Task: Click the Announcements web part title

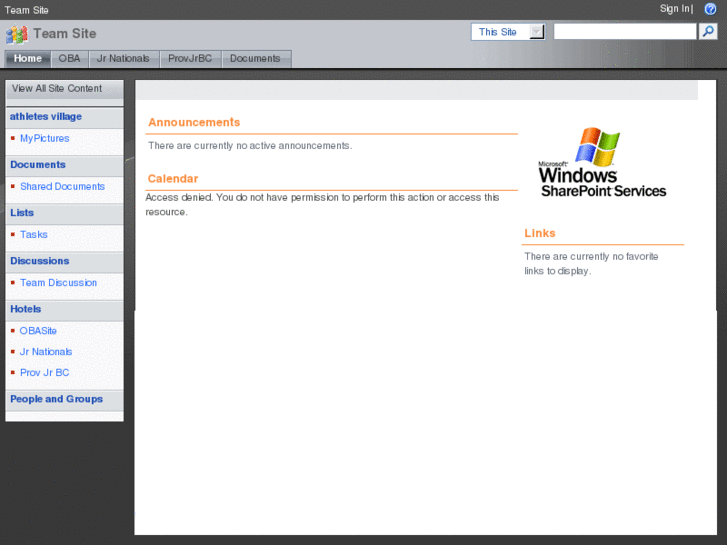Action: click(x=194, y=122)
